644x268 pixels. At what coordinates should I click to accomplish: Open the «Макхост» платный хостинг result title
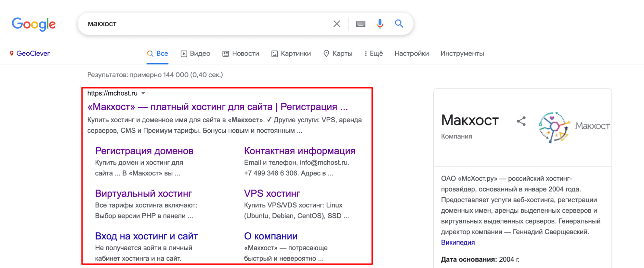click(218, 107)
